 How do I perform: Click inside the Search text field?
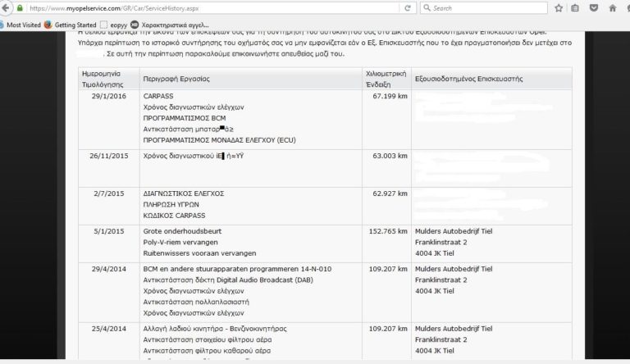[484, 8]
